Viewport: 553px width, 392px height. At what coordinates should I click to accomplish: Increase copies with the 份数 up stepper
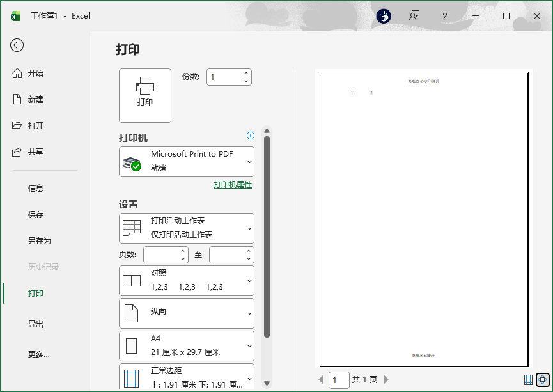coord(247,73)
